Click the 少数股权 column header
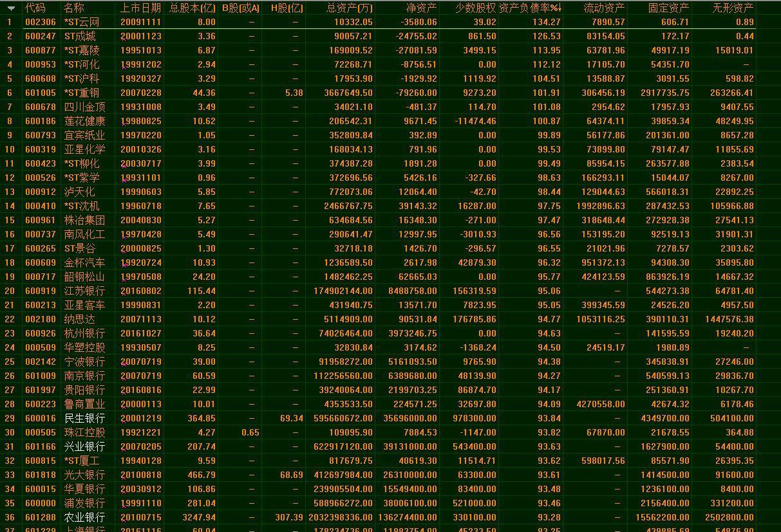781x532 pixels. point(476,8)
